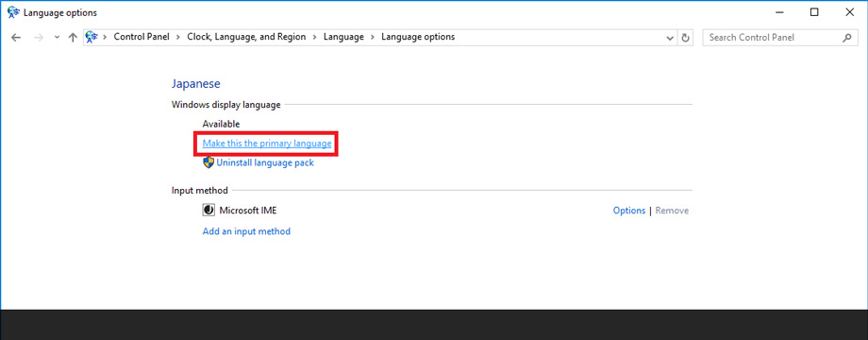Viewport: 868px width, 340px height.
Task: Click the Input method section label
Action: point(200,191)
